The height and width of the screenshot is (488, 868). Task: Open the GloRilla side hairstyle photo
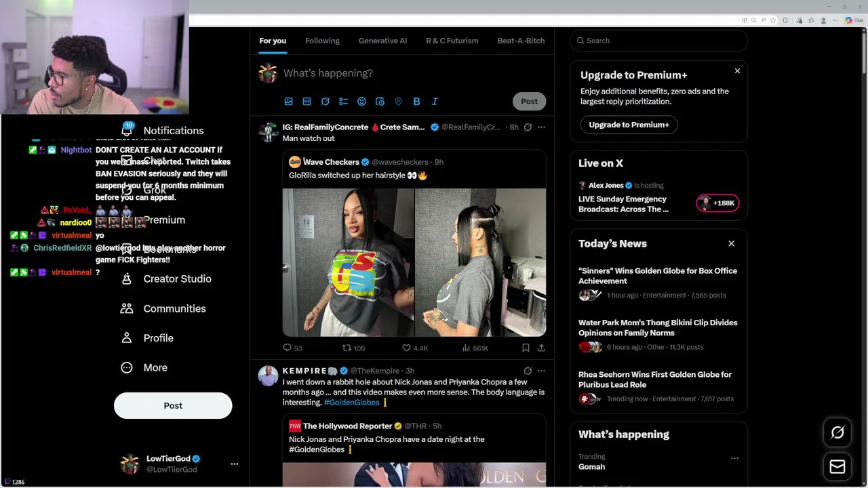[x=480, y=262]
